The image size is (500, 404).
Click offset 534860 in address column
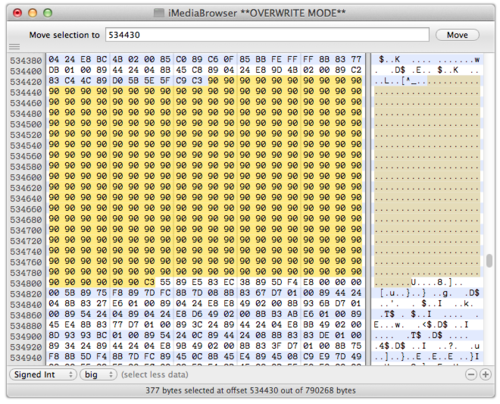(26, 315)
